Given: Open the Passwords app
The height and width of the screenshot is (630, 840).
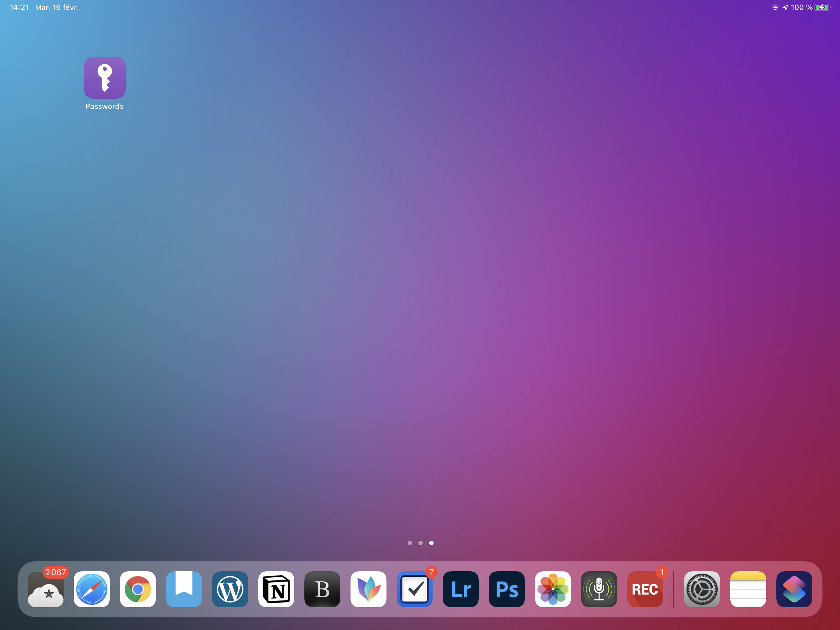Looking at the screenshot, I should pyautogui.click(x=105, y=78).
